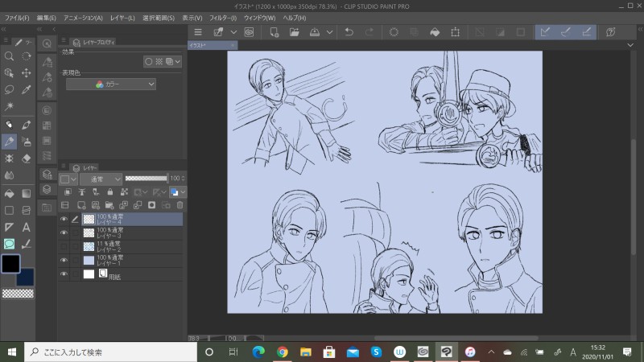Toggle visibility of レイヤー 1
Screen dimensions: 644x362
(x=64, y=260)
